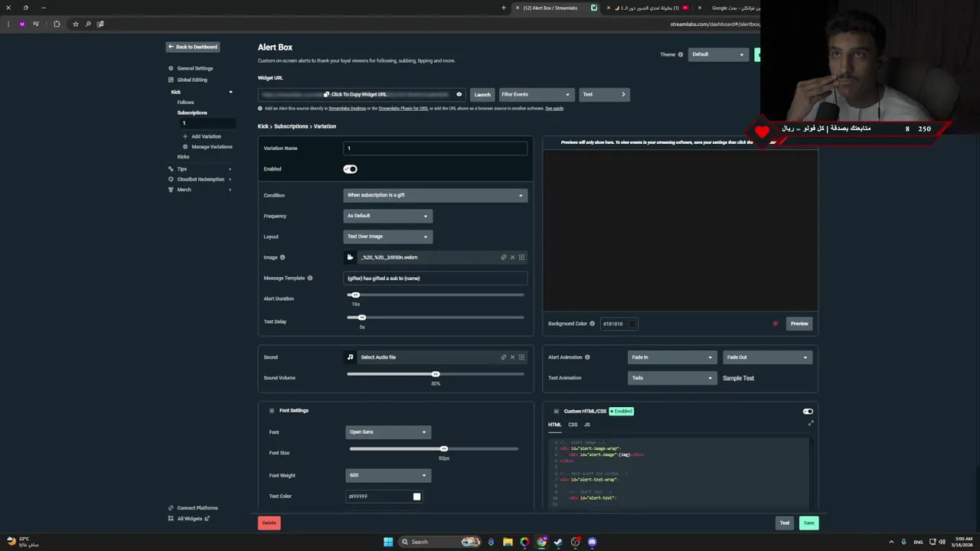The height and width of the screenshot is (551, 980).
Task: Expand the Tips sidebar section
Action: point(230,169)
